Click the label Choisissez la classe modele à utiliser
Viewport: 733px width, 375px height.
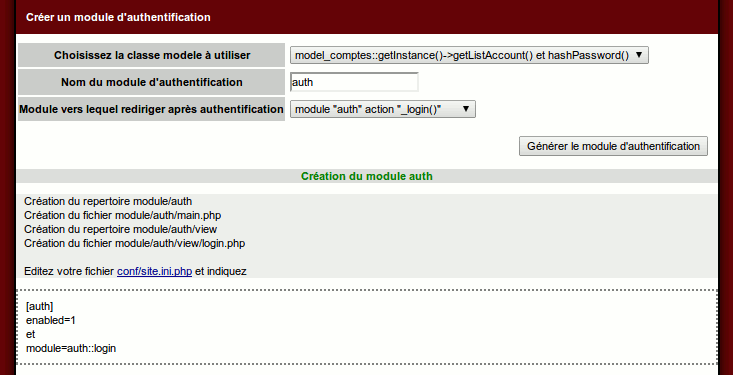pos(152,55)
